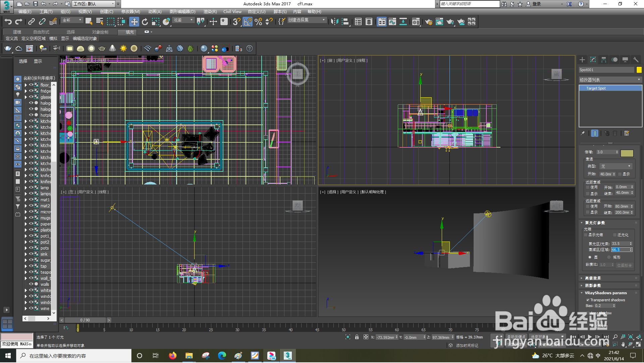
Task: Open Render Setup via the teapot icon
Action: [x=429, y=21]
